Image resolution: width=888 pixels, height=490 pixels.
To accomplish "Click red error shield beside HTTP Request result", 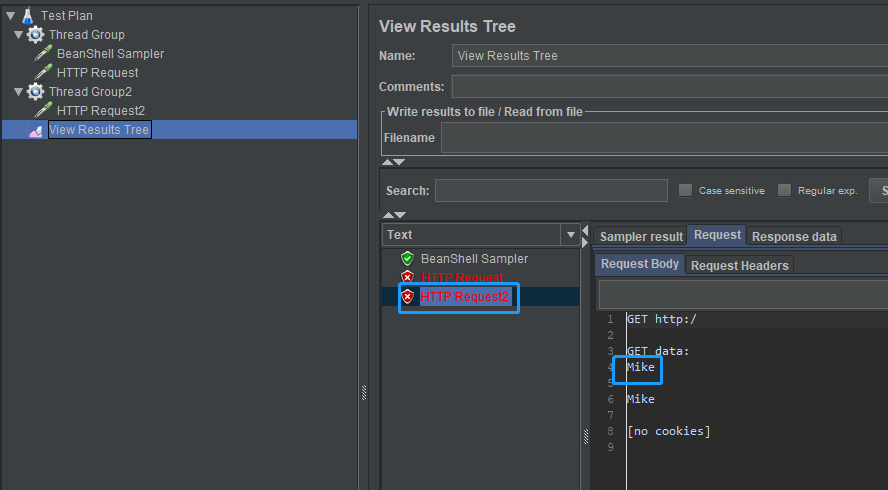I will click(407, 278).
